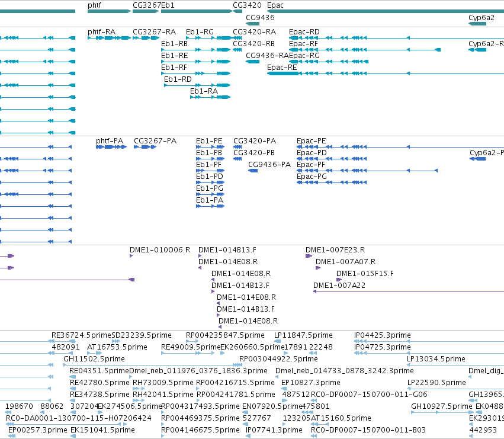Viewport: 504px width, 439px height.
Task: Select the Eb1-RB transcript
Action: [x=196, y=50]
